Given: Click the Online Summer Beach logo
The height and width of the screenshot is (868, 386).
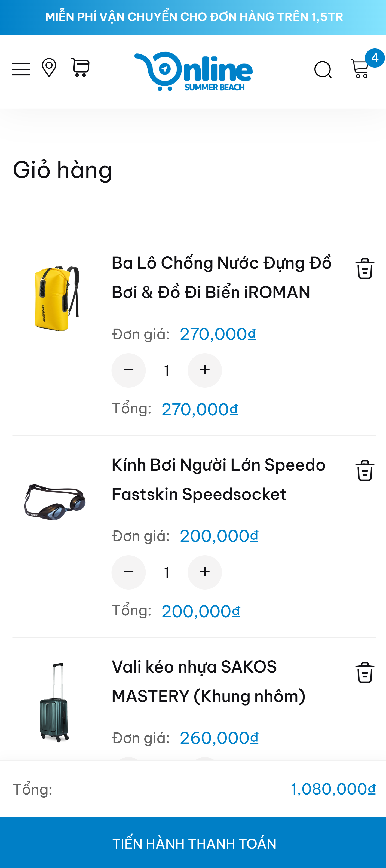Looking at the screenshot, I should [193, 71].
